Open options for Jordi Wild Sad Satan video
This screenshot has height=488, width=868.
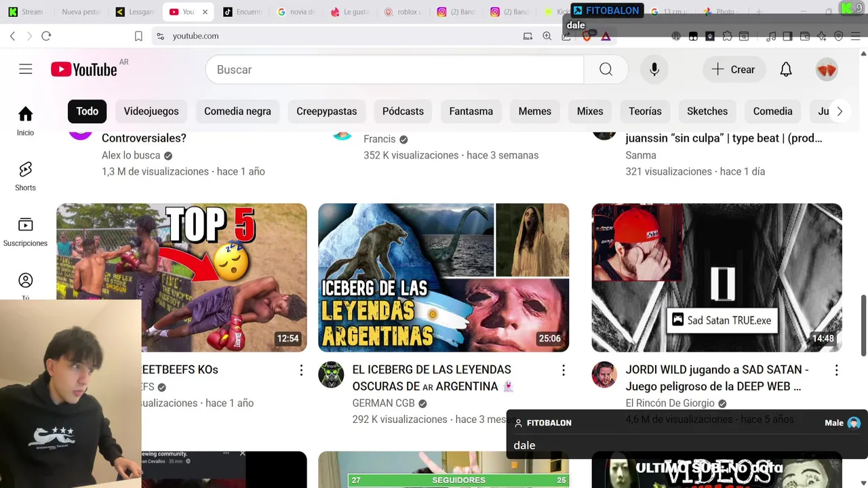[836, 370]
